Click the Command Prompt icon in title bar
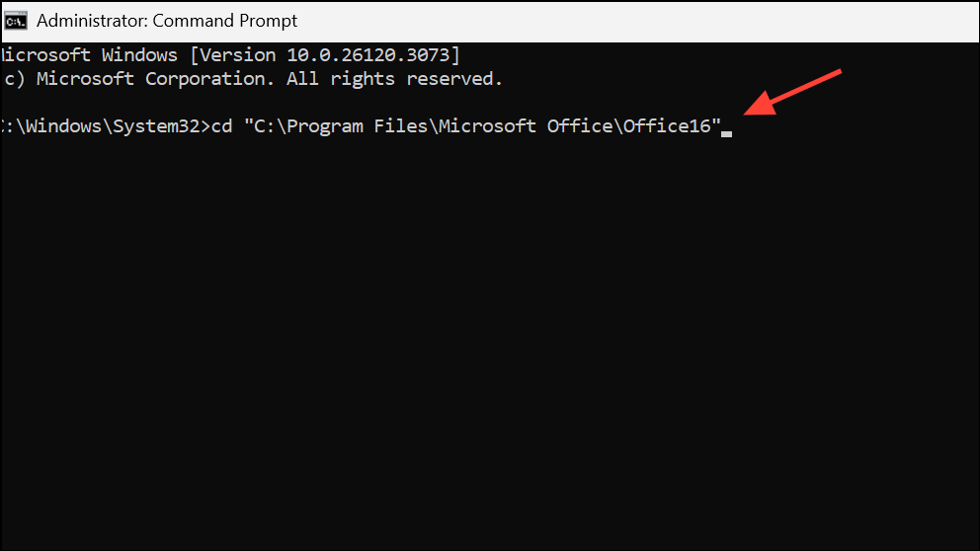This screenshot has width=980, height=551. pos(15,21)
